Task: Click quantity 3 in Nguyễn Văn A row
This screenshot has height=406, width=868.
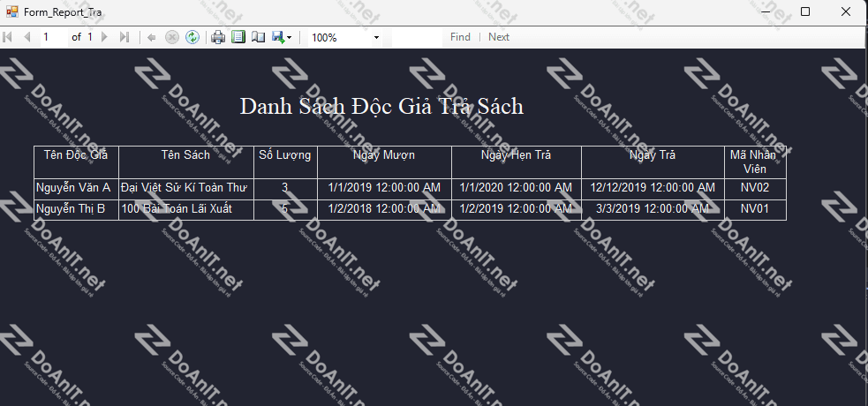Action: (x=285, y=189)
